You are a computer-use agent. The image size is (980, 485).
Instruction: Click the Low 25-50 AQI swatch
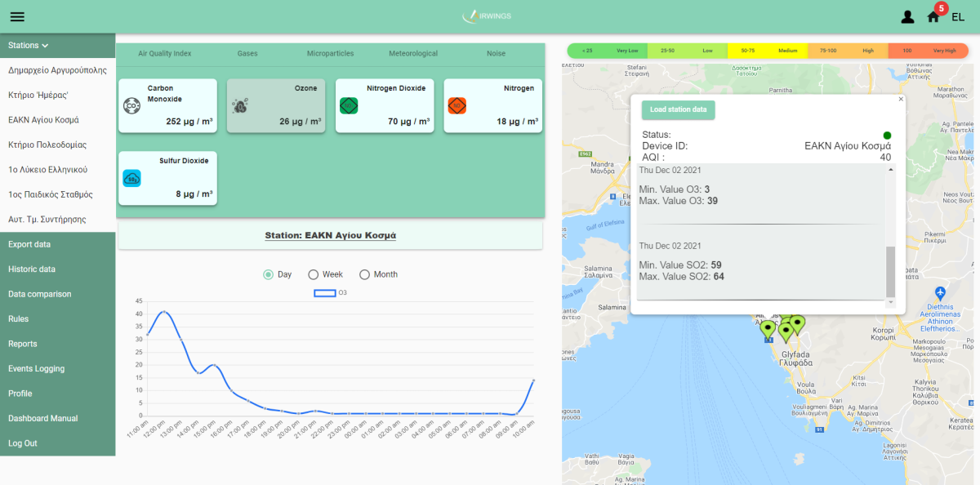pos(688,51)
